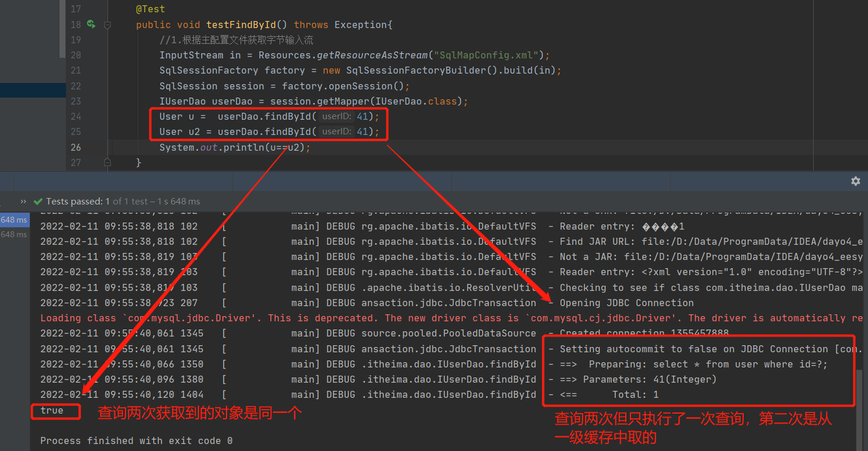Select the unhighlighted 648 ms test row
Image resolution: width=868 pixels, height=451 pixels.
point(14,234)
